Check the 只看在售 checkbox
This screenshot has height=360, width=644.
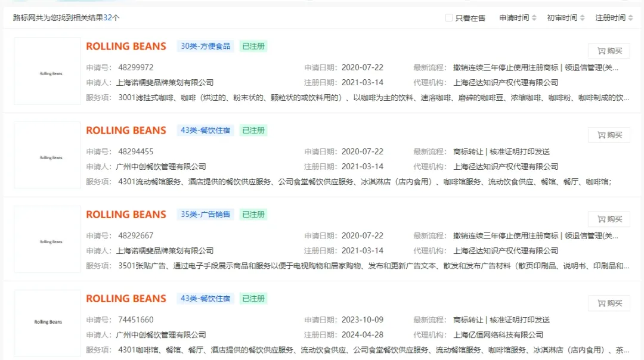tap(449, 18)
